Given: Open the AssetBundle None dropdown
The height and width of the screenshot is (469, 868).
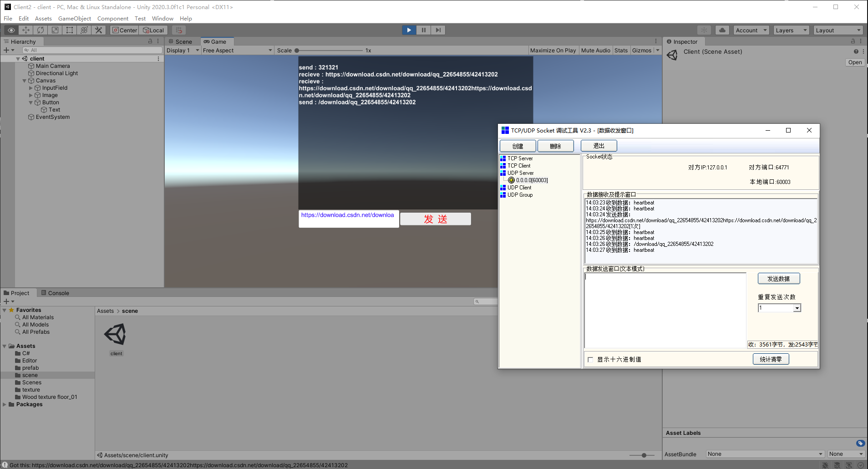Looking at the screenshot, I should pyautogui.click(x=765, y=454).
